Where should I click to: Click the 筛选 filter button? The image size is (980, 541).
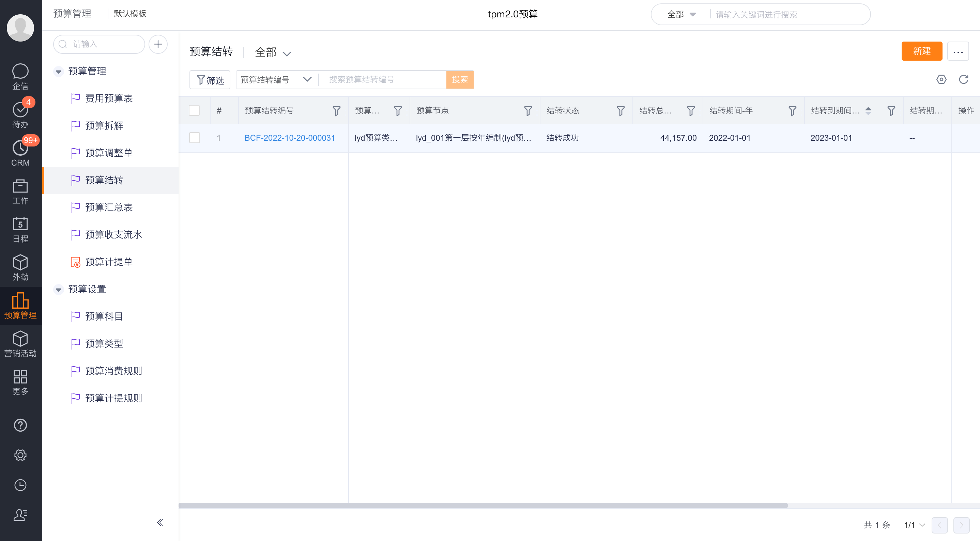tap(210, 80)
